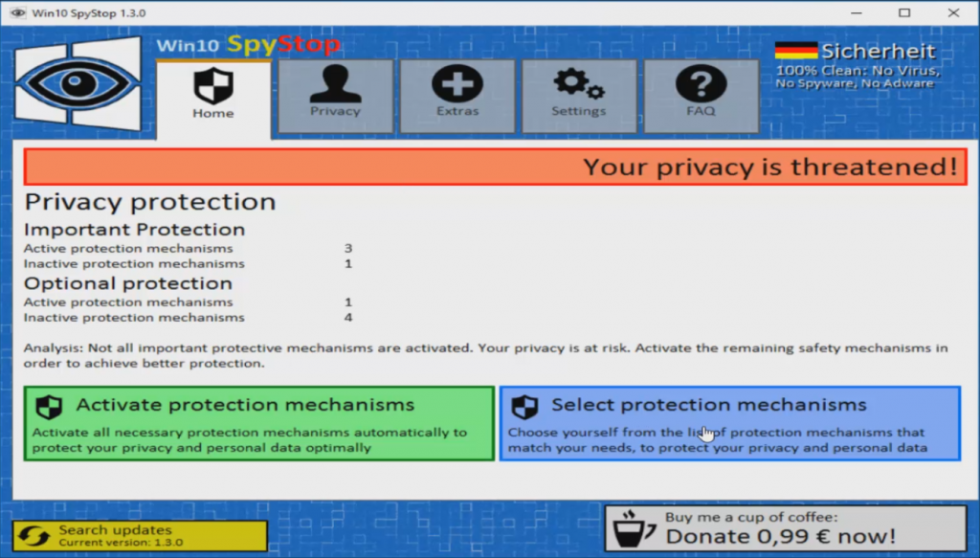Click the inactive mechanisms row under Important Protection

(189, 264)
